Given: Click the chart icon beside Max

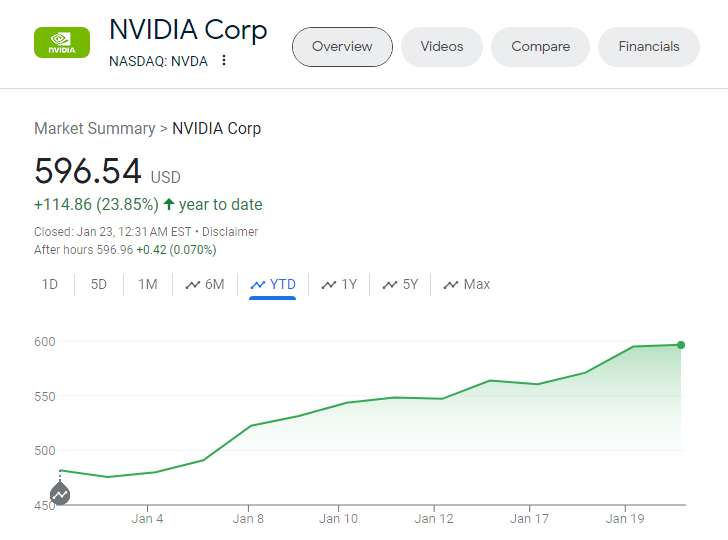Looking at the screenshot, I should point(451,285).
